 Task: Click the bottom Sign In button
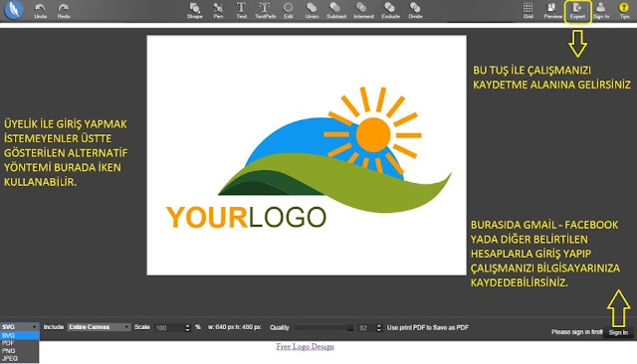(x=618, y=333)
